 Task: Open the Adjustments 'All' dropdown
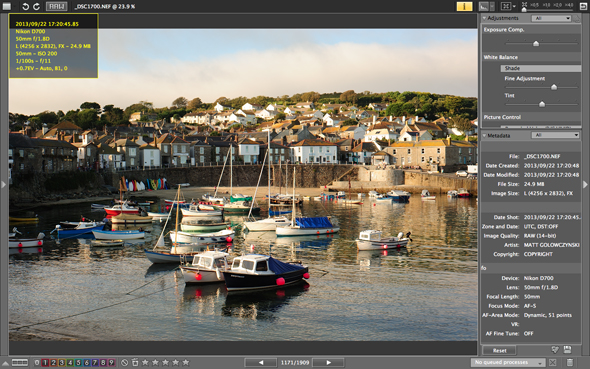click(551, 18)
